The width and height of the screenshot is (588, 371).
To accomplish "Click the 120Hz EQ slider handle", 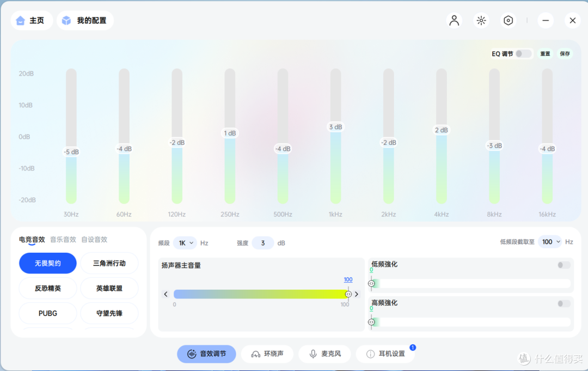I will pyautogui.click(x=177, y=143).
